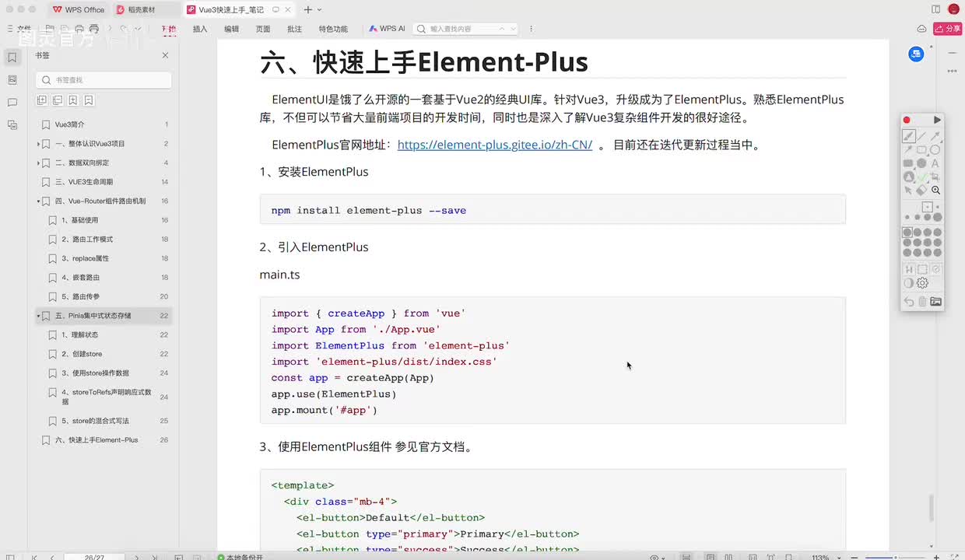965x560 pixels.
Task: Click the 书签查找 bookmark search field
Action: pyautogui.click(x=104, y=80)
